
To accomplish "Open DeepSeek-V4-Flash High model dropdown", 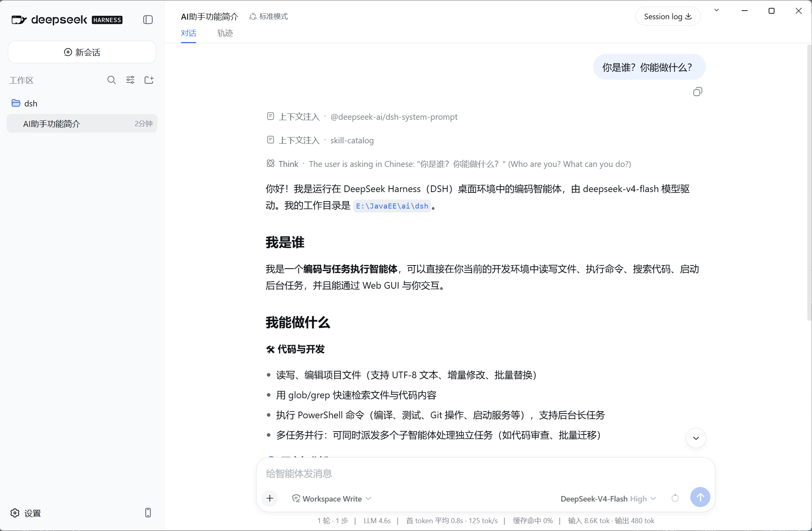I will click(608, 498).
